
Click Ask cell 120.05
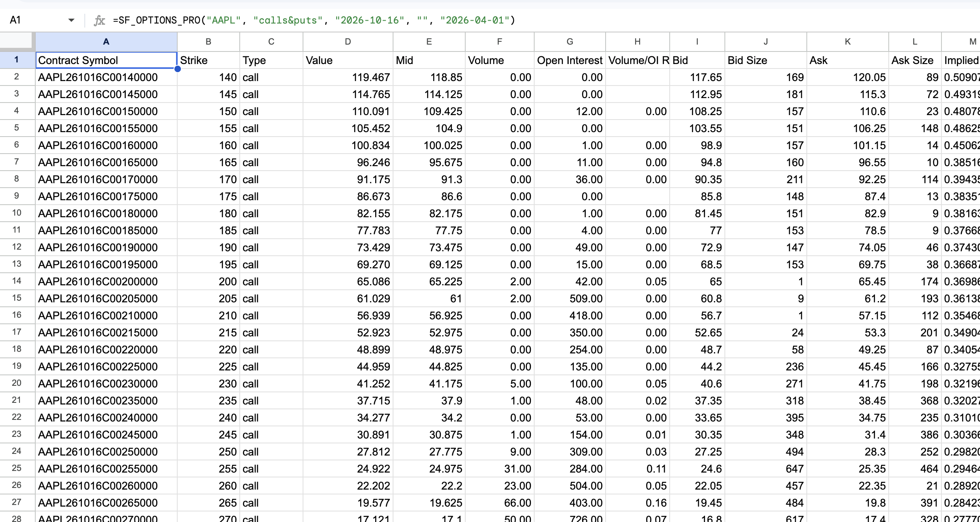pyautogui.click(x=848, y=77)
